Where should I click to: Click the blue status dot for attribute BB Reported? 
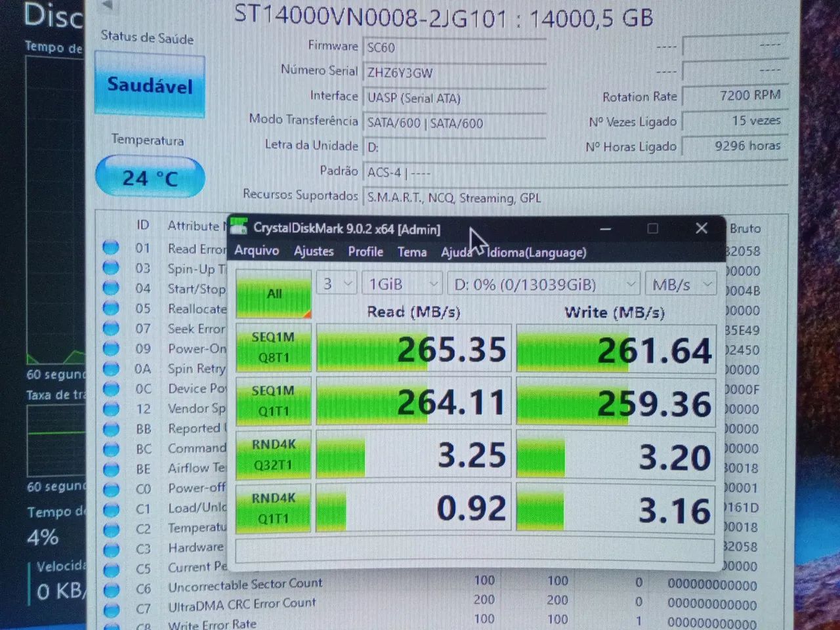111,429
